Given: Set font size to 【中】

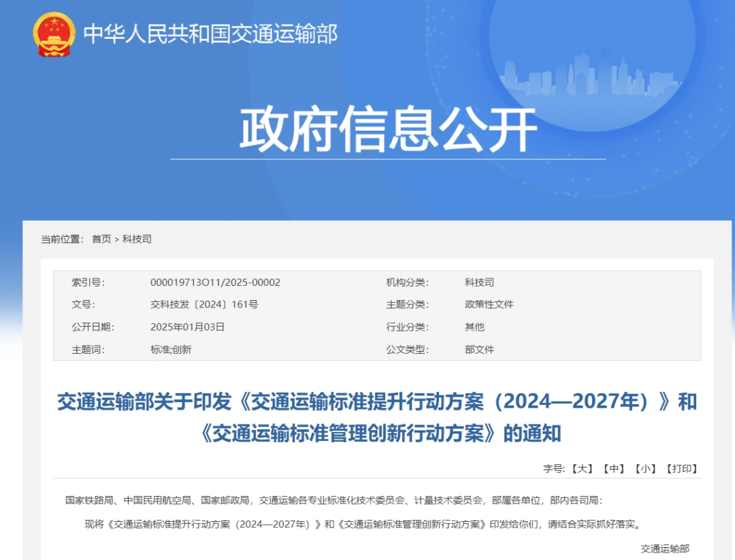Looking at the screenshot, I should point(616,468).
